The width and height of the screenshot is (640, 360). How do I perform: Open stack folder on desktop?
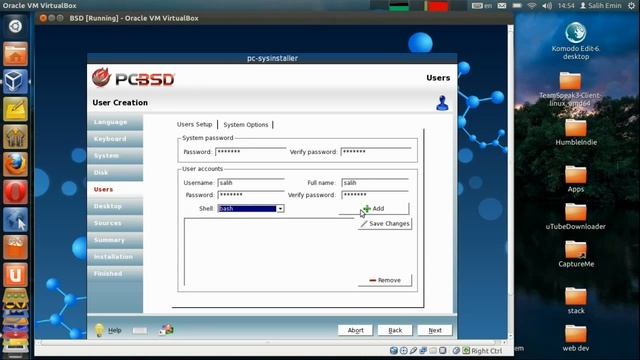576,301
